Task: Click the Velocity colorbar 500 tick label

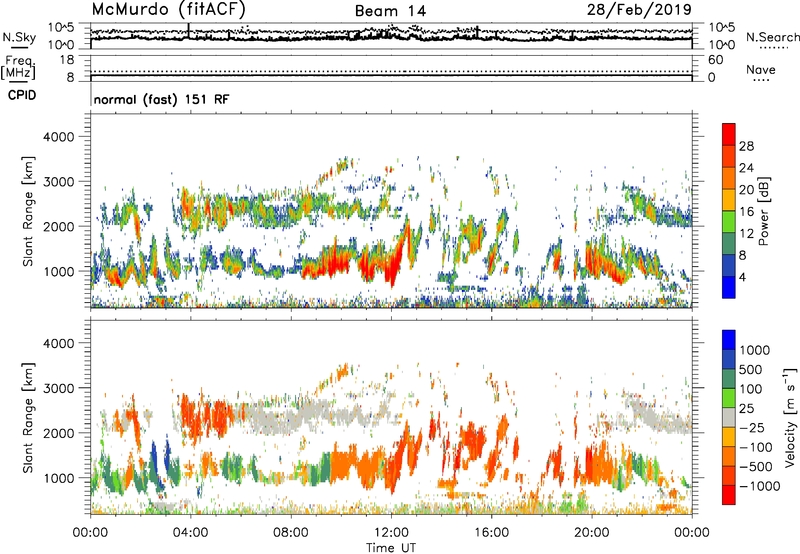Action: point(751,369)
